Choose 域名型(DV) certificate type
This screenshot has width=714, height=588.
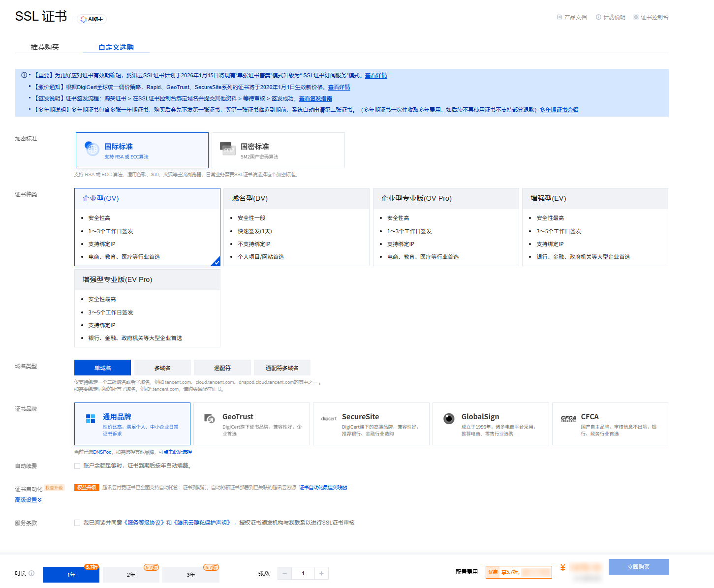tap(296, 227)
